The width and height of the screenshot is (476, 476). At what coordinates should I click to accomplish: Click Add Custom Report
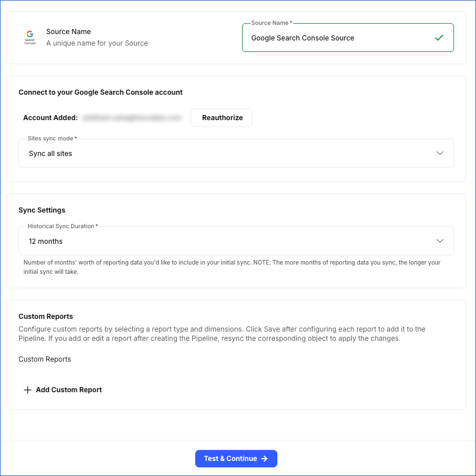pyautogui.click(x=63, y=390)
